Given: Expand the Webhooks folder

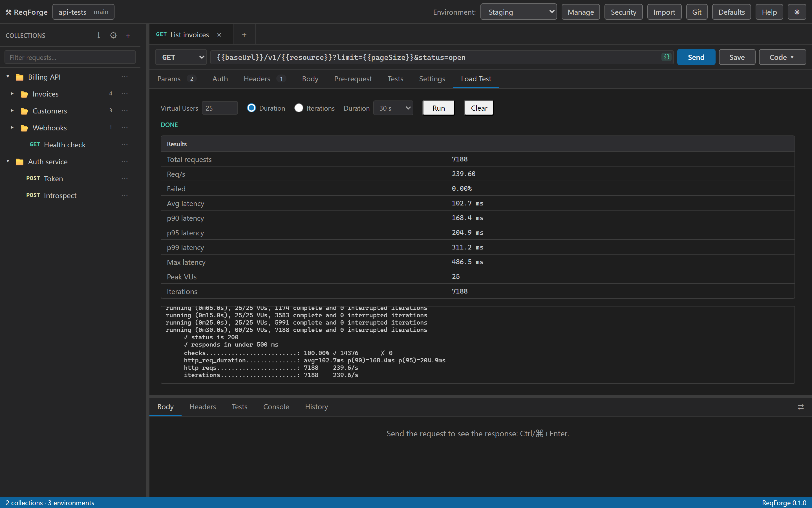Looking at the screenshot, I should pyautogui.click(x=12, y=128).
